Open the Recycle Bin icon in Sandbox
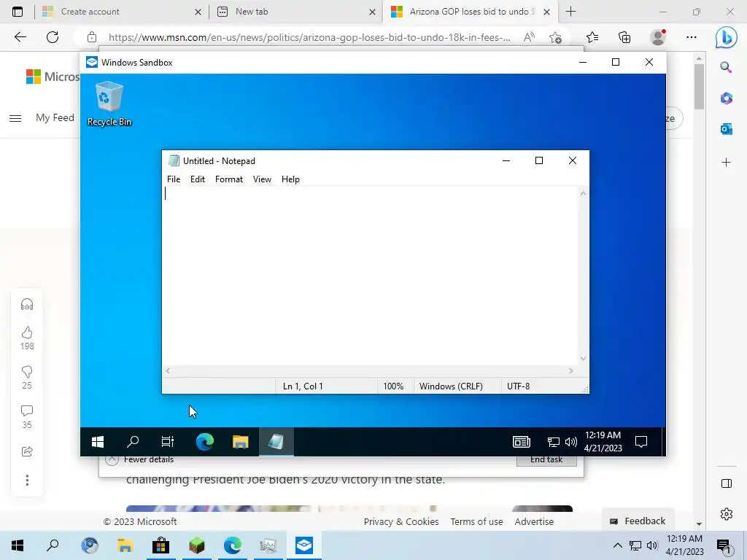Viewport: 747px width, 560px height. pos(109,104)
